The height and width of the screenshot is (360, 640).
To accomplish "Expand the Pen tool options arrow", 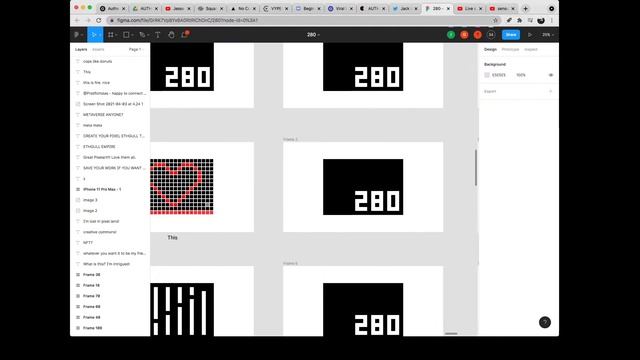I will 148,35.
